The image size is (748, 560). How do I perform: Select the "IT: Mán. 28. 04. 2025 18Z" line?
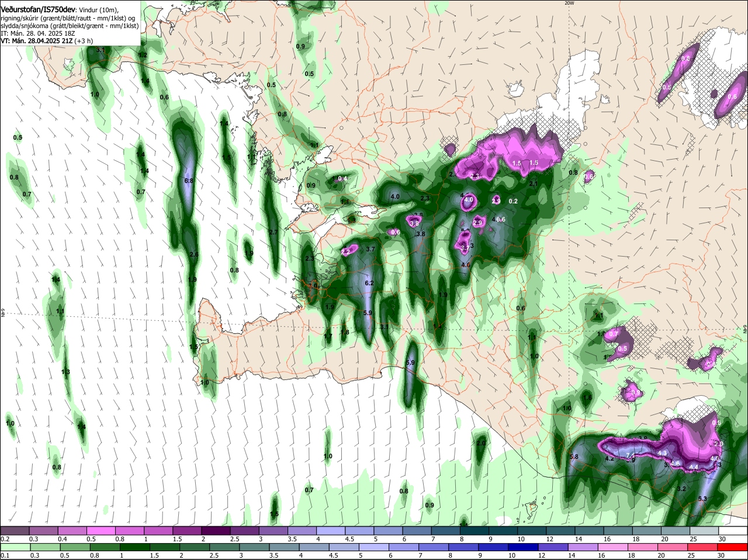click(x=38, y=33)
